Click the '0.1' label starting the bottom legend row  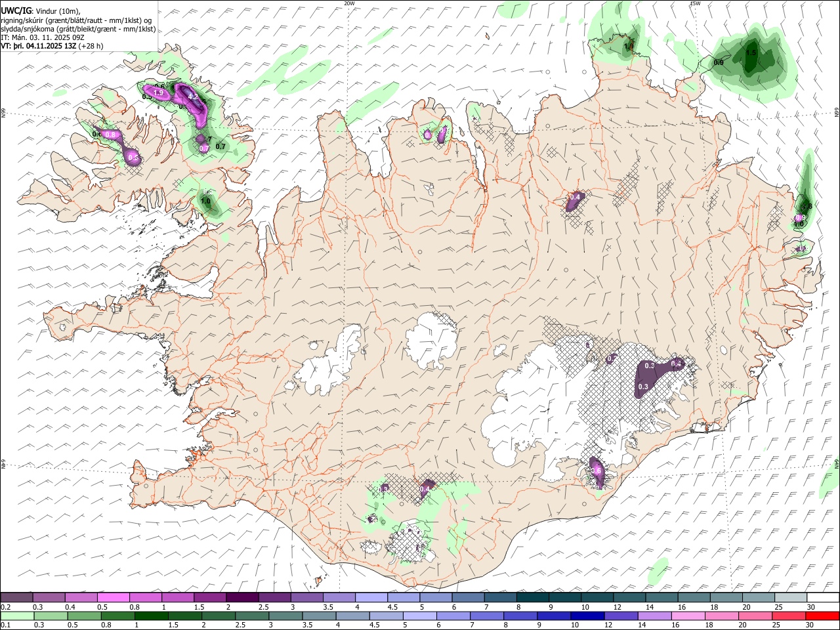point(6,625)
